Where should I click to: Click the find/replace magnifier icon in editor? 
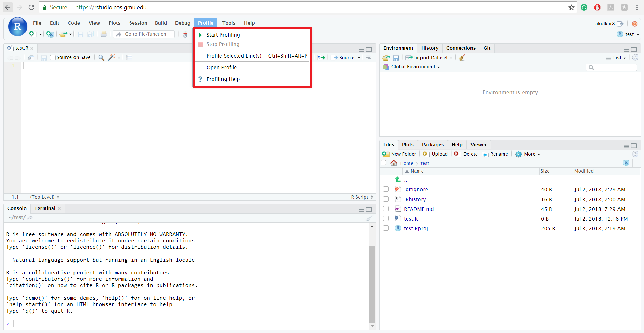tap(101, 58)
